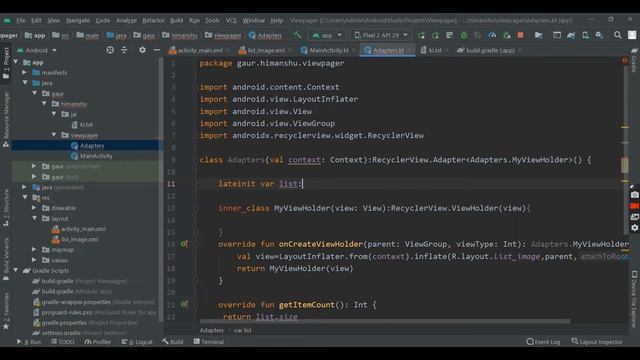Toggle the Favorites side panel
640x360 pixels.
click(6, 311)
